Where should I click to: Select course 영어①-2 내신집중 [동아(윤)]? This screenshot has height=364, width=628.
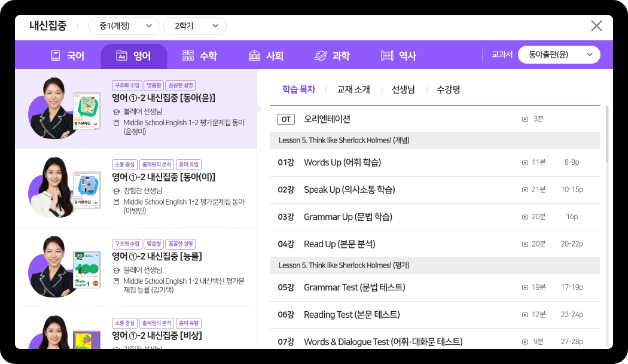(x=136, y=109)
